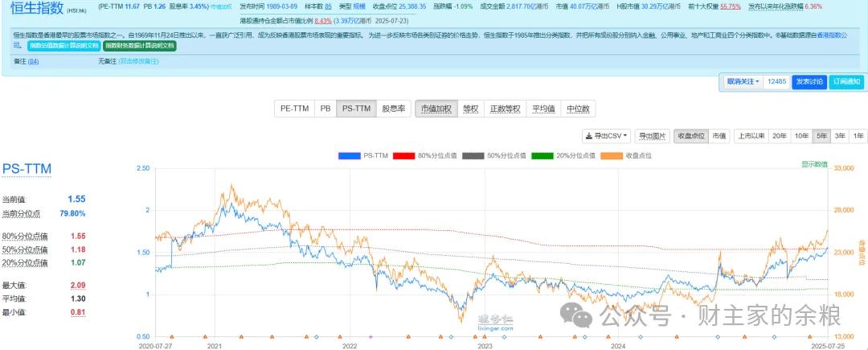868x350 pixels.
Task: Open the 指数财务数据计算说明文档 document
Action: 140,46
